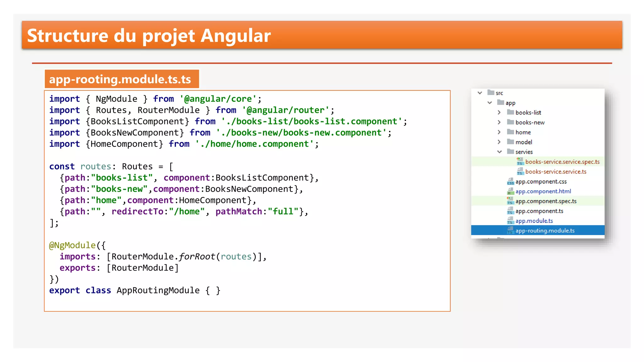Screen dimensions: 644x362
Task: Click 'const routes' declaration keyword
Action: coord(62,166)
